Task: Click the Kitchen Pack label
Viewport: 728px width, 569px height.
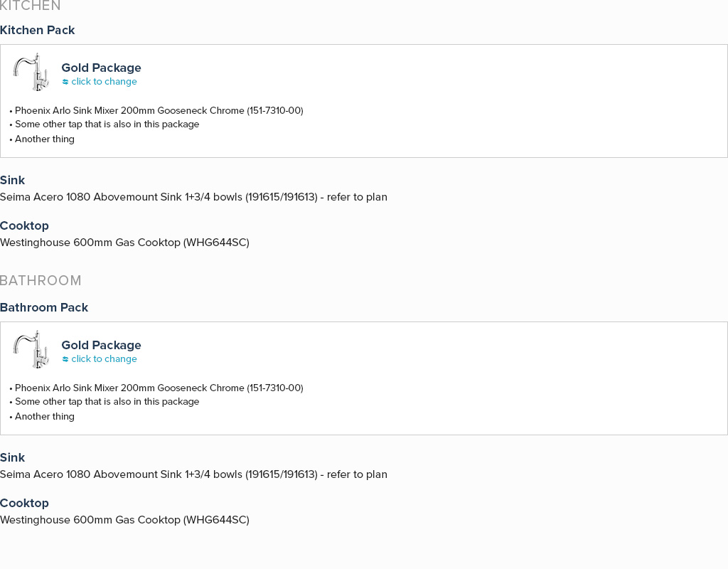Action: (37, 30)
